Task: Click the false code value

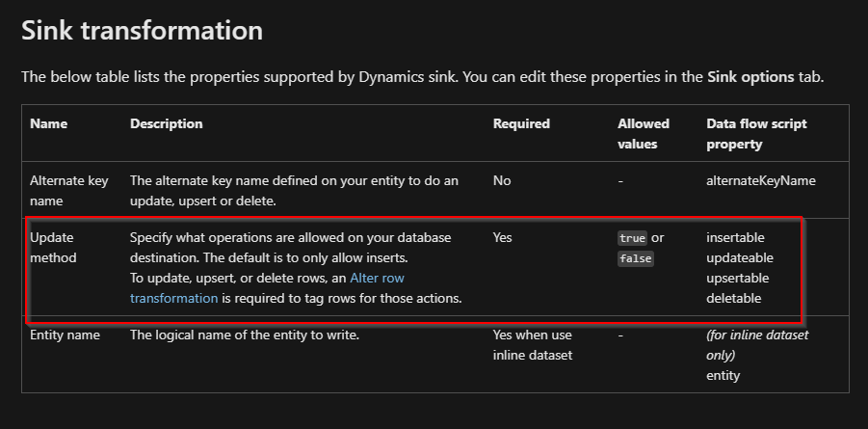Action: 636,258
